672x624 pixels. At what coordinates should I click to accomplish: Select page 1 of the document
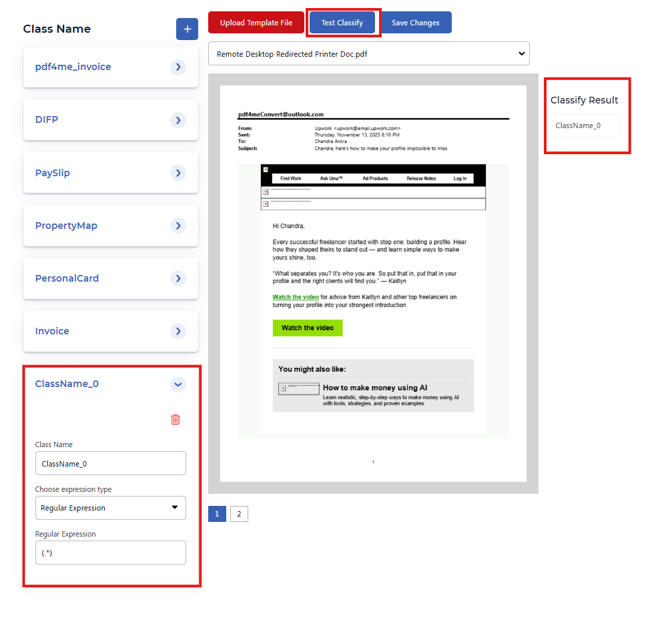pyautogui.click(x=216, y=513)
